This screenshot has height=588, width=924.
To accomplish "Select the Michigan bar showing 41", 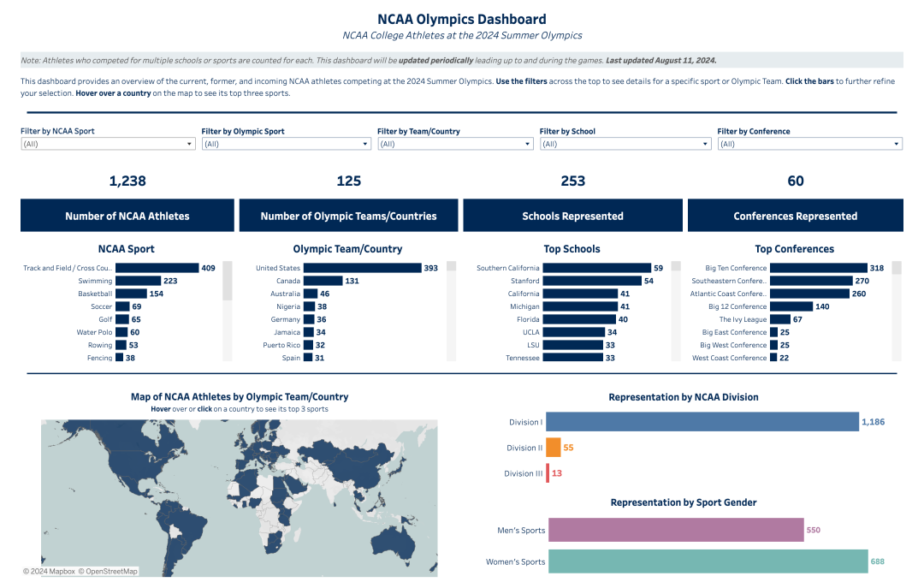I will tap(580, 306).
